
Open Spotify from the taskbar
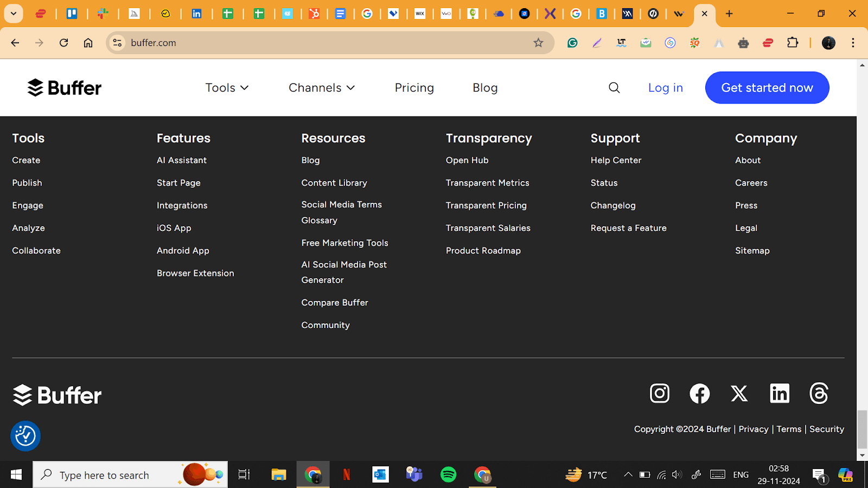pos(448,475)
